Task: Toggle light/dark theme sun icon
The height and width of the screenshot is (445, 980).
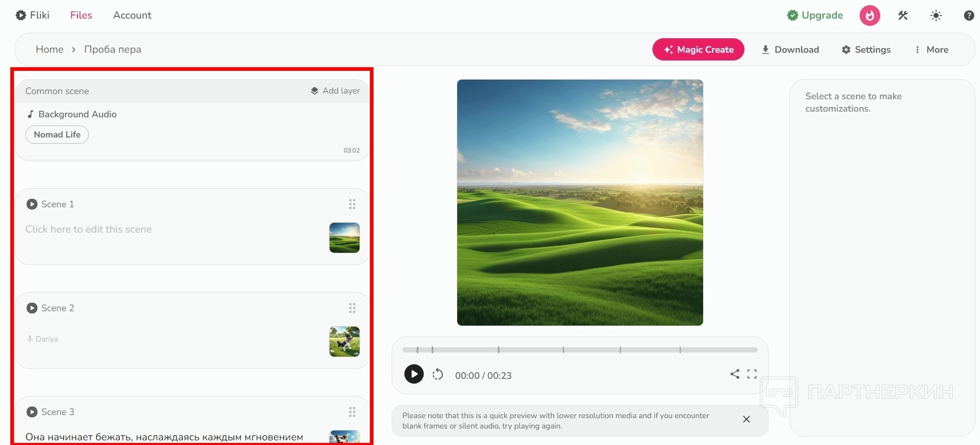Action: pyautogui.click(x=936, y=16)
